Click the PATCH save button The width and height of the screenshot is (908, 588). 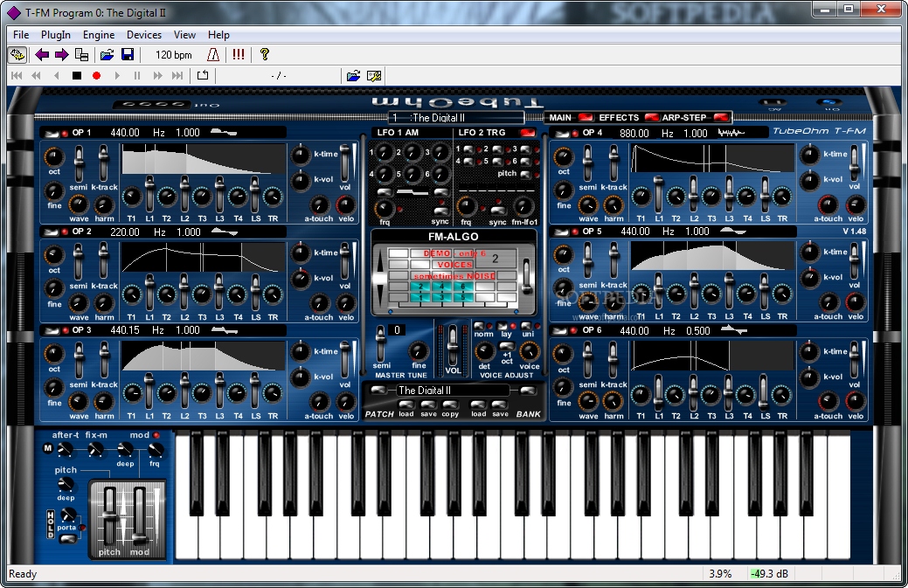[x=428, y=405]
